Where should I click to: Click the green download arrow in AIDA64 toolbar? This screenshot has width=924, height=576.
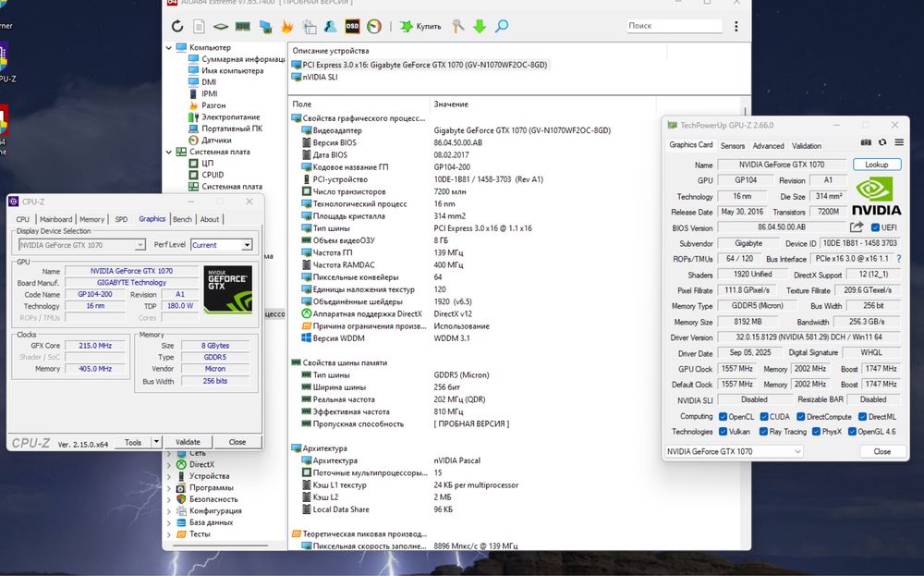point(480,27)
